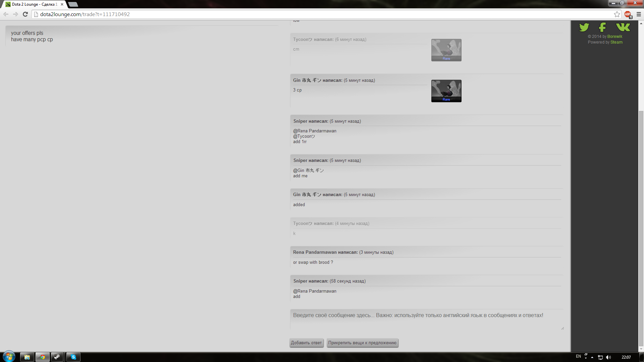644x362 pixels.
Task: Click the 'your offers pls' trade note
Action: [x=27, y=33]
